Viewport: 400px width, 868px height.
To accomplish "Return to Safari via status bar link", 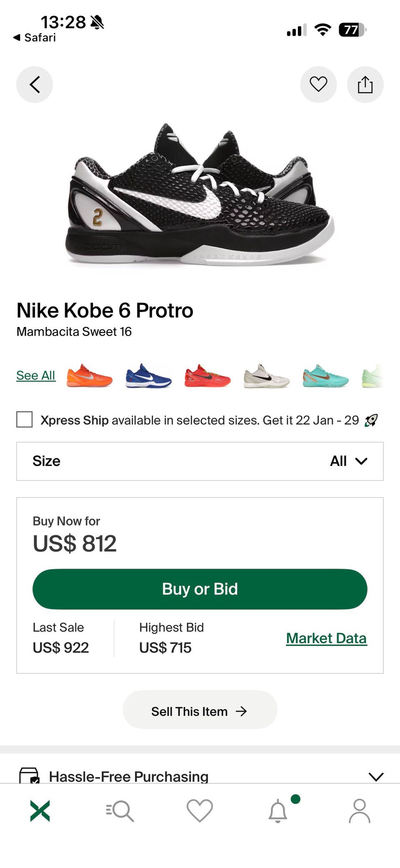I will (35, 38).
